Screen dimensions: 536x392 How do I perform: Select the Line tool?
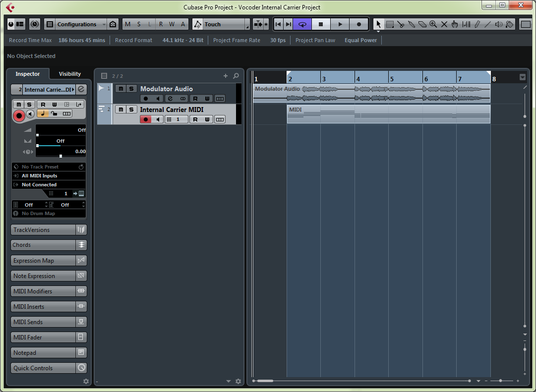click(x=488, y=24)
